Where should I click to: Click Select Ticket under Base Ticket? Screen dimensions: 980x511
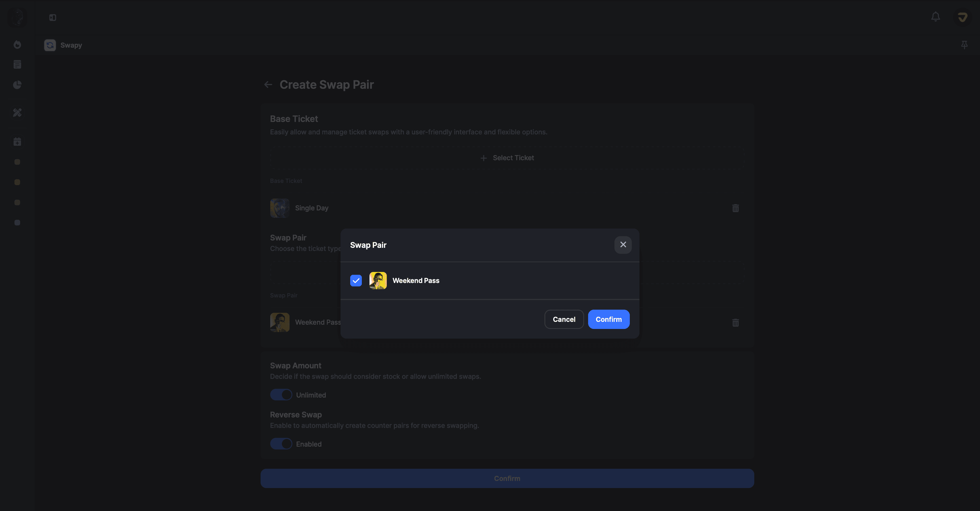click(x=507, y=158)
